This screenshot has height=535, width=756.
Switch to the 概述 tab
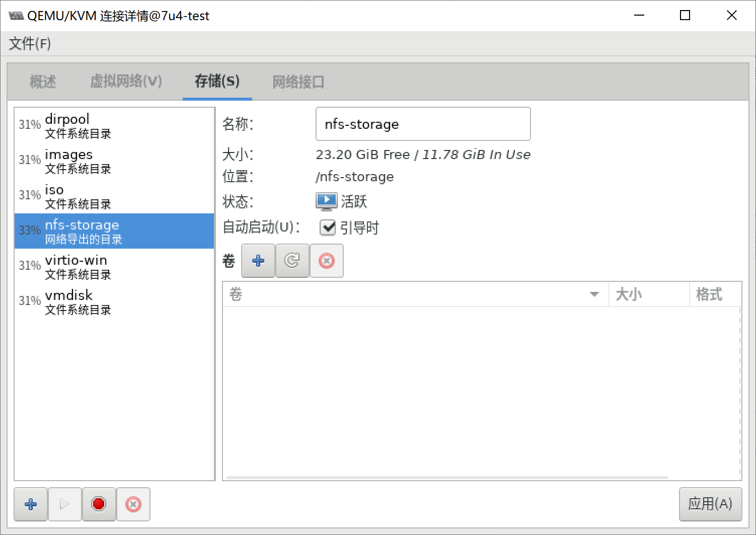tap(43, 82)
